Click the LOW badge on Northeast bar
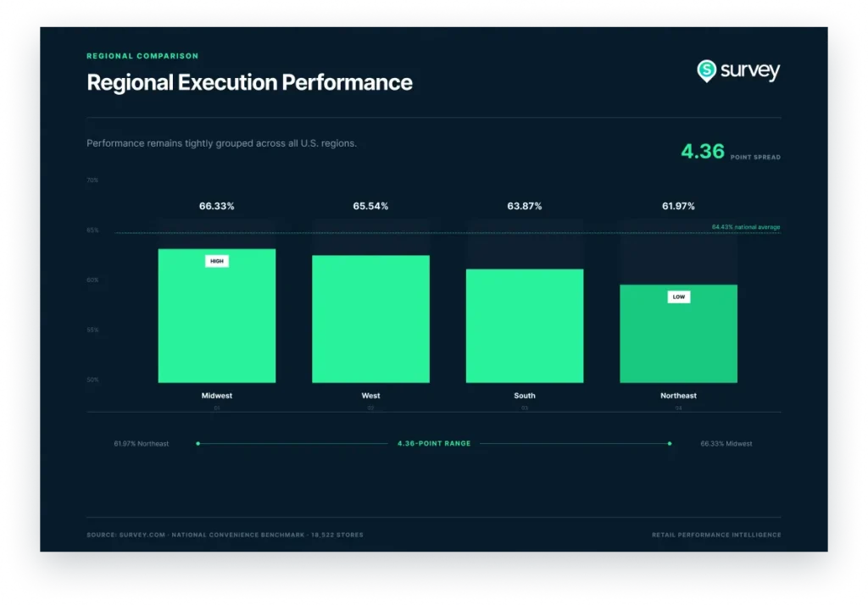 tap(679, 297)
